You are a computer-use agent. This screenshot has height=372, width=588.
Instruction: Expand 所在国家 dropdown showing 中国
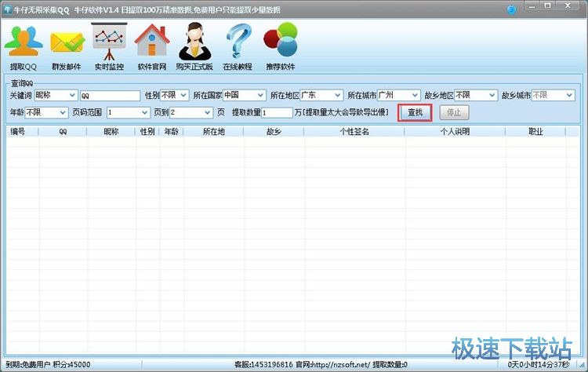pyautogui.click(x=243, y=96)
